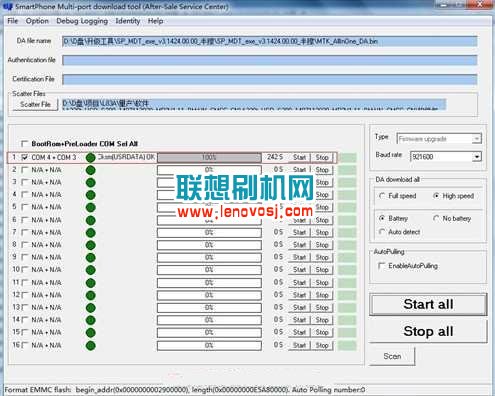Click the green status indicator in row 12

90,295
